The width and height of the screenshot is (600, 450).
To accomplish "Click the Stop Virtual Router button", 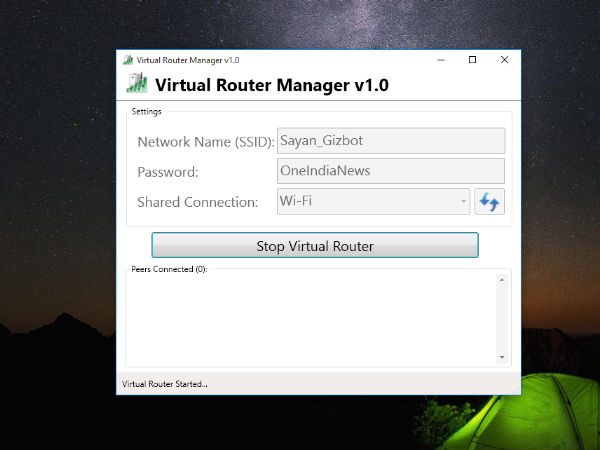I will coord(315,245).
